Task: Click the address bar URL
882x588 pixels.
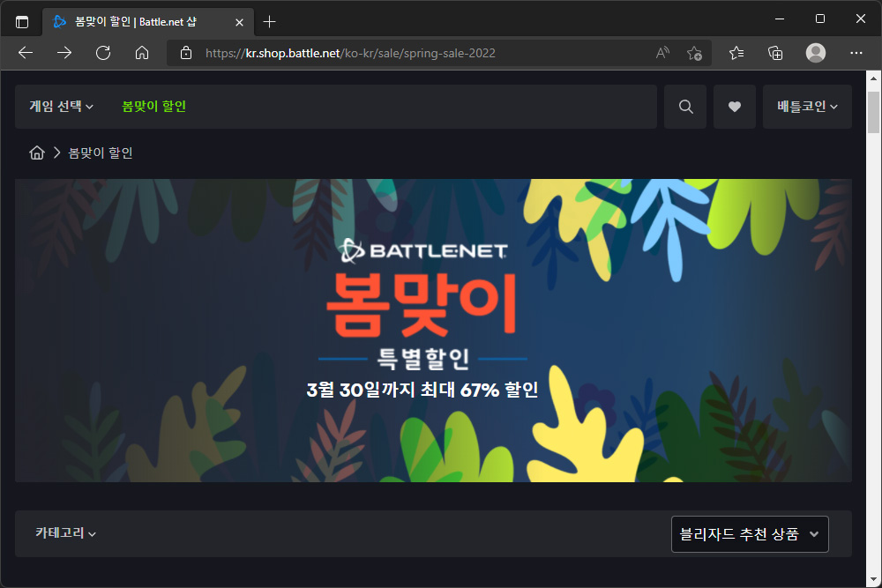Action: click(350, 53)
